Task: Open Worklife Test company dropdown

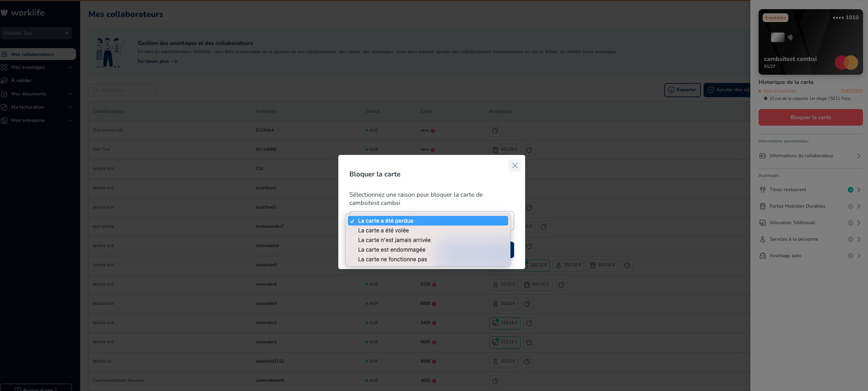Action: pos(36,33)
